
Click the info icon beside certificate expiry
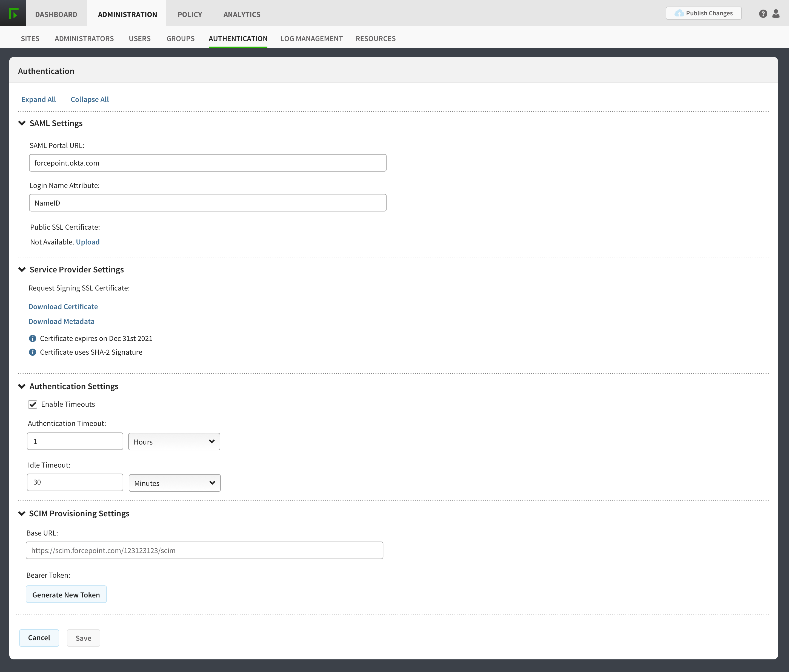tap(33, 338)
